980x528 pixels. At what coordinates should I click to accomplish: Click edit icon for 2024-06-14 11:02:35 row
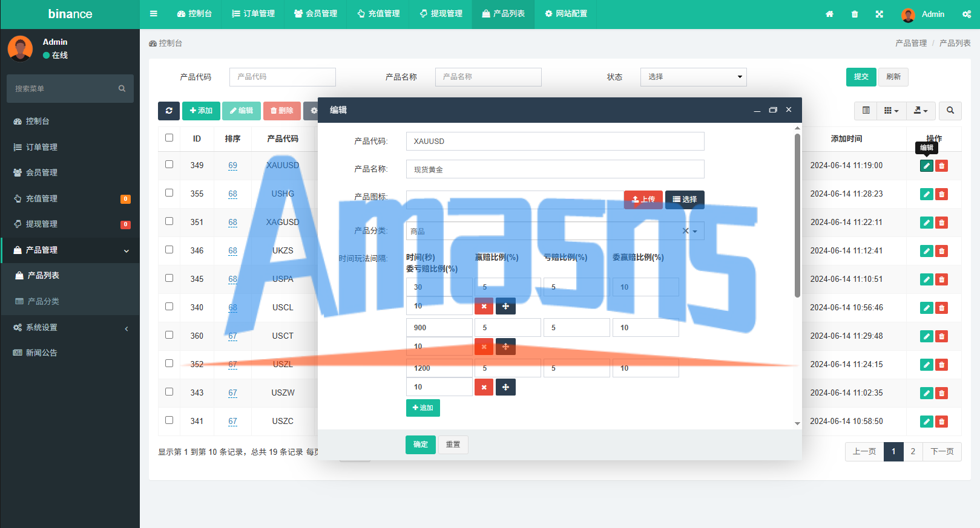927,393
